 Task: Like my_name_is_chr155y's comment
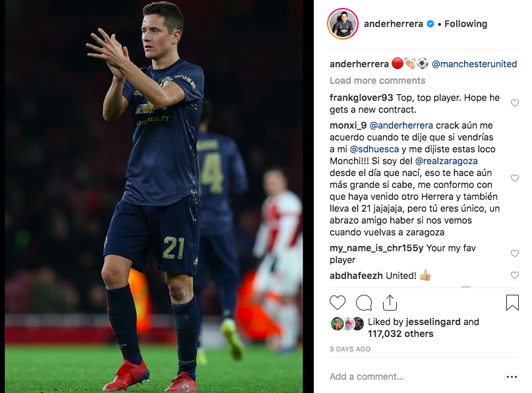pos(515,253)
